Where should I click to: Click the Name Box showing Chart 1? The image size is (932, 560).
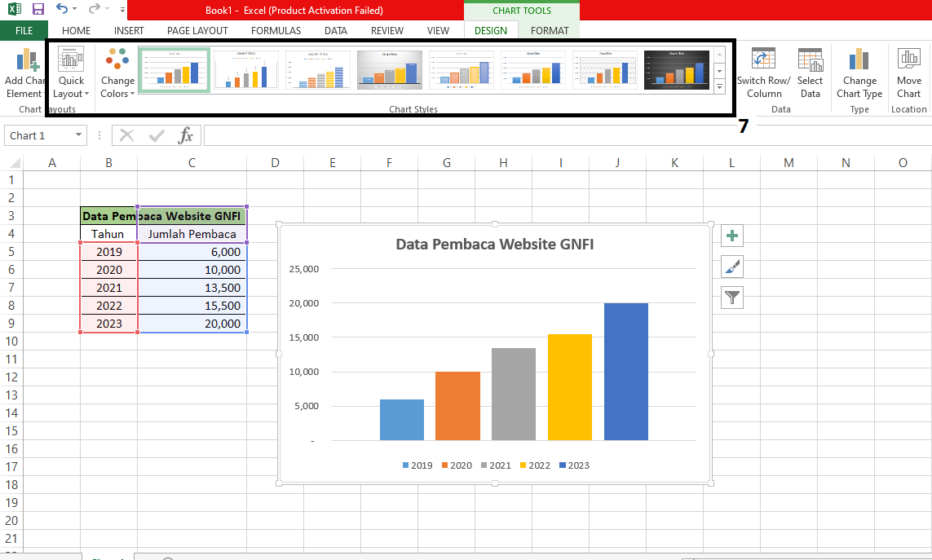click(38, 135)
